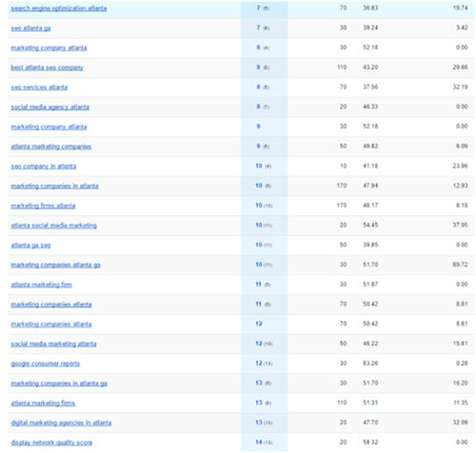476x453 pixels.
Task: Open the 'seo company in atlanta' link
Action: pos(44,167)
